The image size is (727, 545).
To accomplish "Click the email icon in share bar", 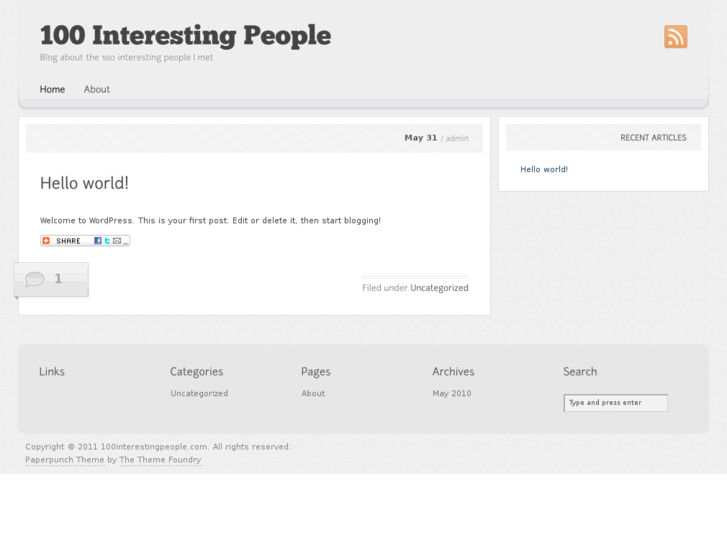I will pyautogui.click(x=117, y=240).
